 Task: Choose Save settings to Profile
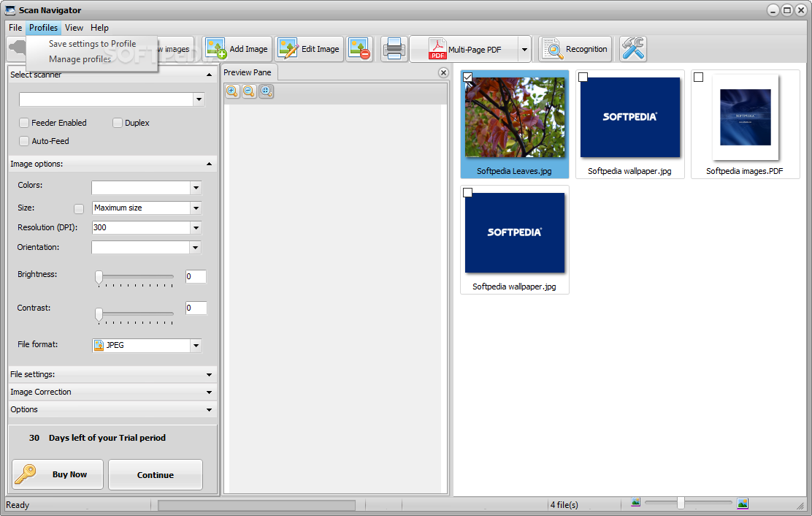92,44
